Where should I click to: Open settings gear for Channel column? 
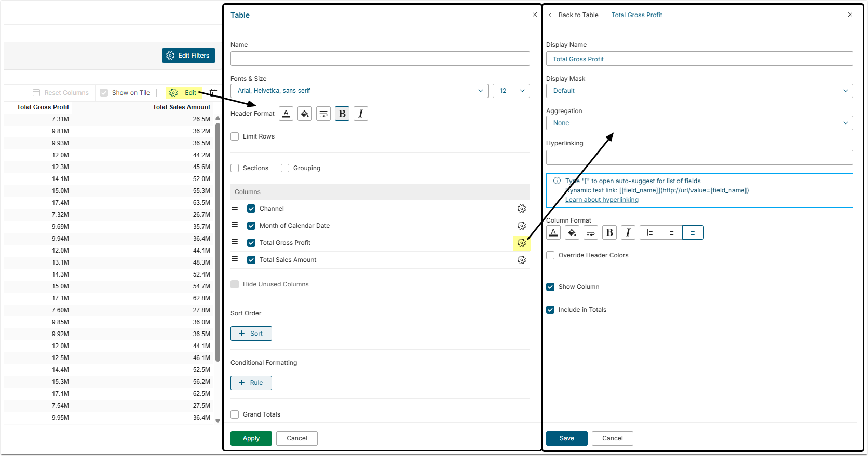[522, 209]
